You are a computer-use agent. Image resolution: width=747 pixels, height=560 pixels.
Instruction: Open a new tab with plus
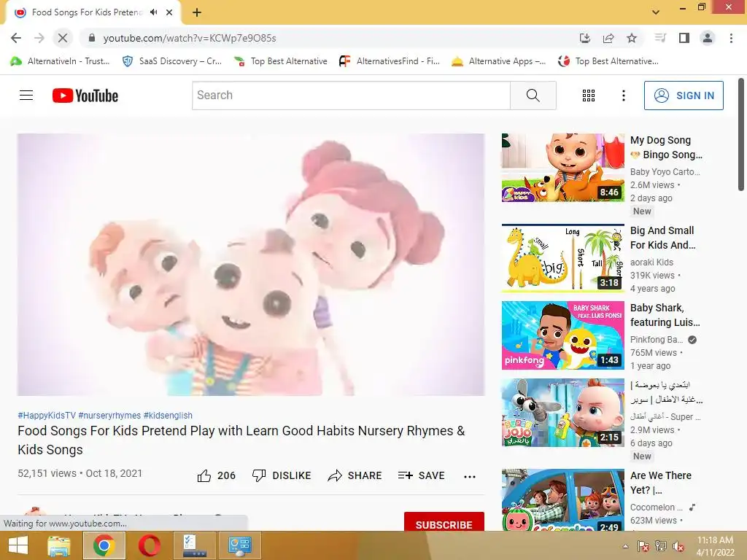pos(197,12)
